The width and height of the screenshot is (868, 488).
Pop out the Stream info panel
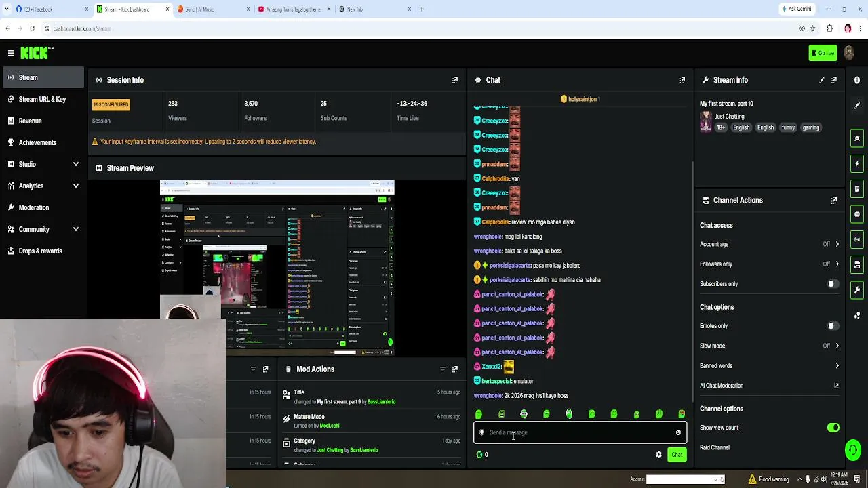pos(834,80)
